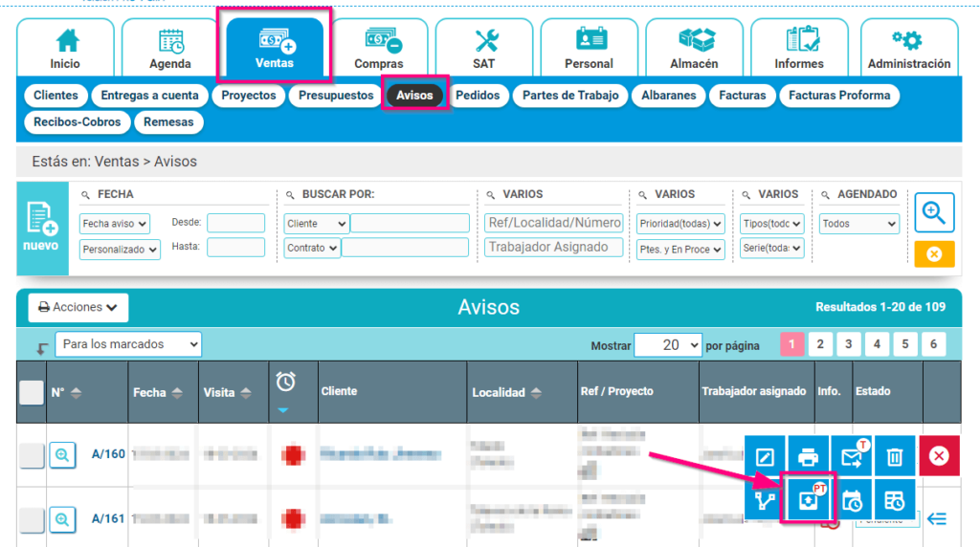Open the Remesas submenu
The image size is (980, 547).
click(x=168, y=121)
